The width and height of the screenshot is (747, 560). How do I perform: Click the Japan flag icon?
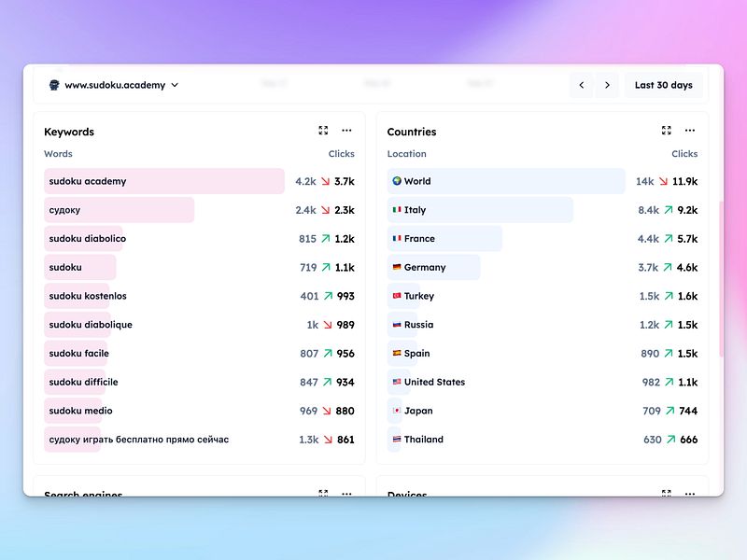click(397, 410)
